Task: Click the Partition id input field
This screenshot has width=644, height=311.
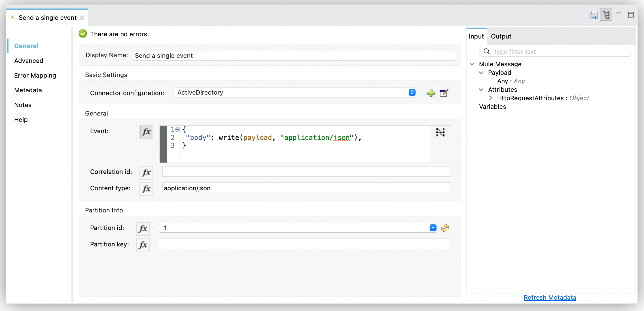Action: tap(294, 228)
